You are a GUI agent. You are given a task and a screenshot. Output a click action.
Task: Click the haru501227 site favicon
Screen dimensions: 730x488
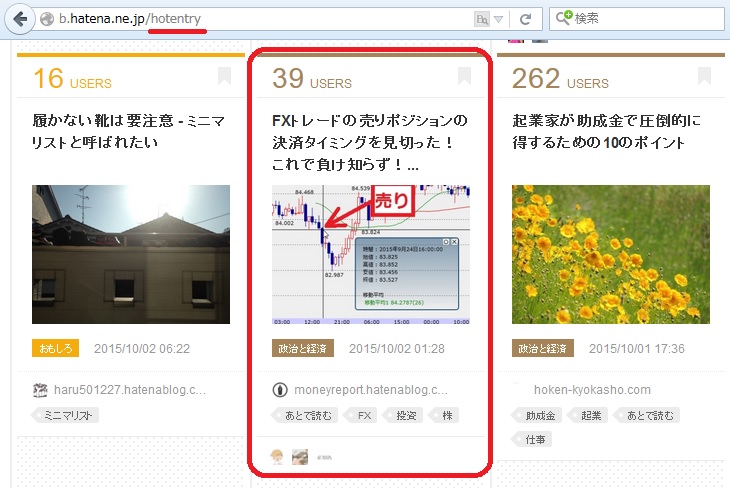tap(40, 390)
